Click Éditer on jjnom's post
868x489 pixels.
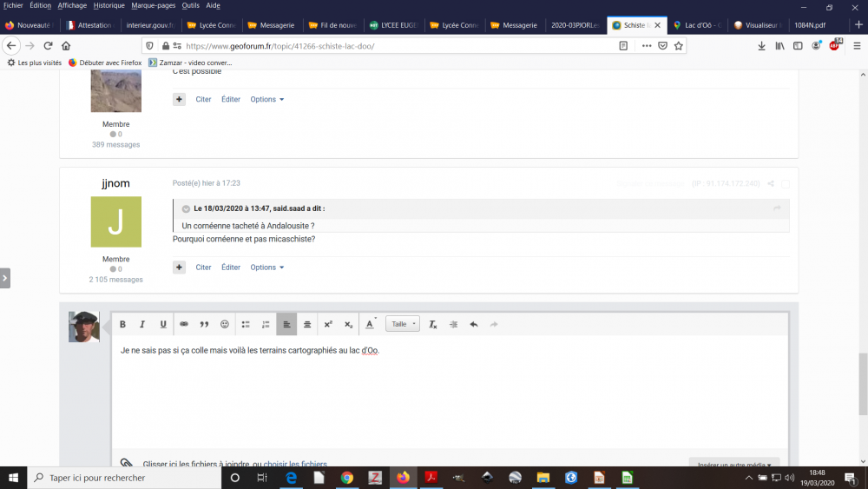pos(231,268)
